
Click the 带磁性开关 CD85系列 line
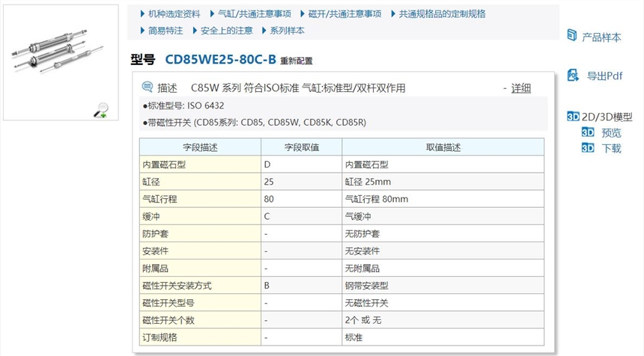[255, 122]
